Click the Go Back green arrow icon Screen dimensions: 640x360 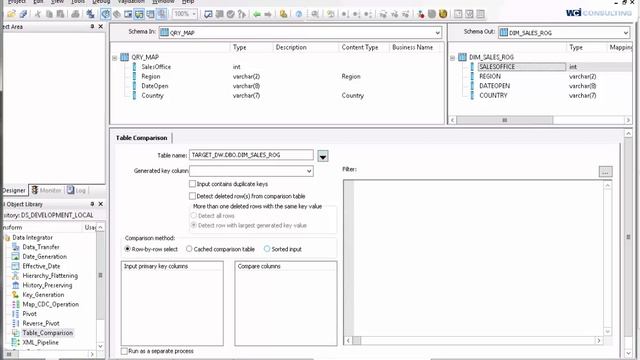257,14
